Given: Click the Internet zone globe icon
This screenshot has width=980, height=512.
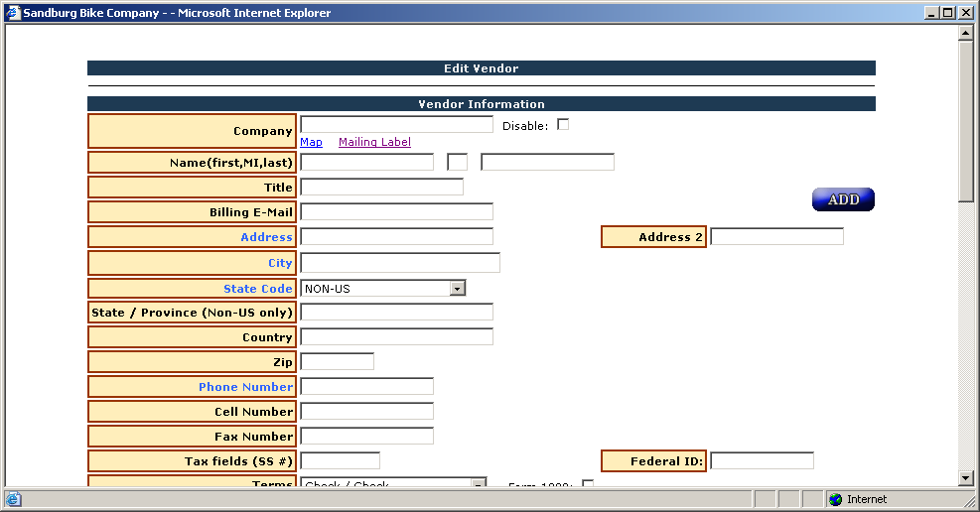Looking at the screenshot, I should (835, 499).
